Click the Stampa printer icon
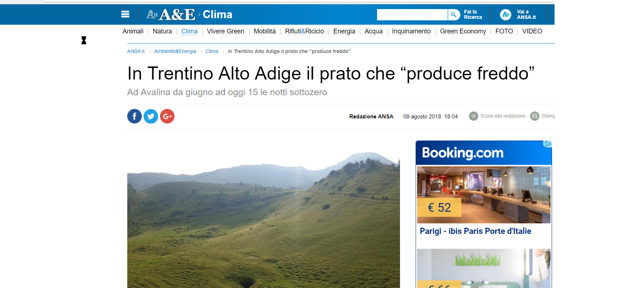This screenshot has width=644, height=288. (535, 116)
